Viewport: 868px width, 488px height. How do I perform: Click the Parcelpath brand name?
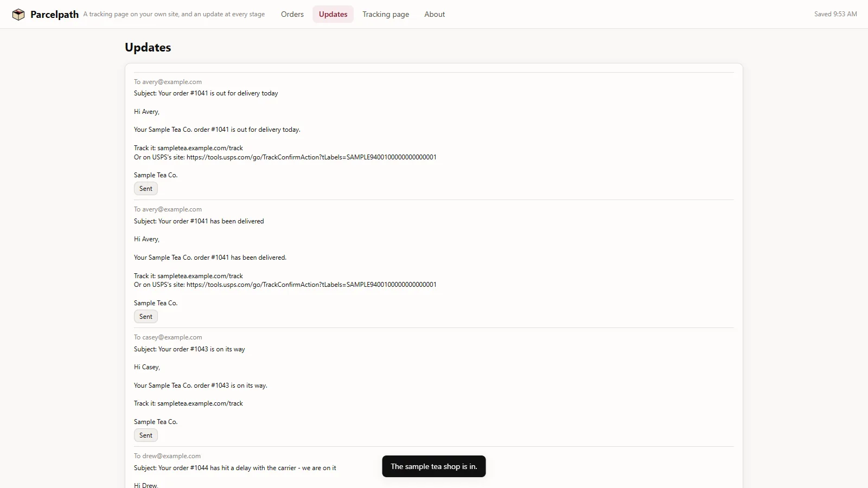[x=54, y=15]
